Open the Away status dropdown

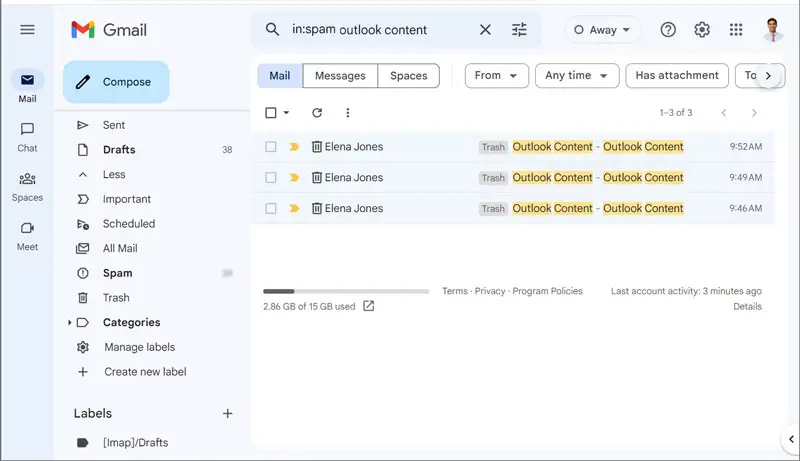pyautogui.click(x=602, y=30)
